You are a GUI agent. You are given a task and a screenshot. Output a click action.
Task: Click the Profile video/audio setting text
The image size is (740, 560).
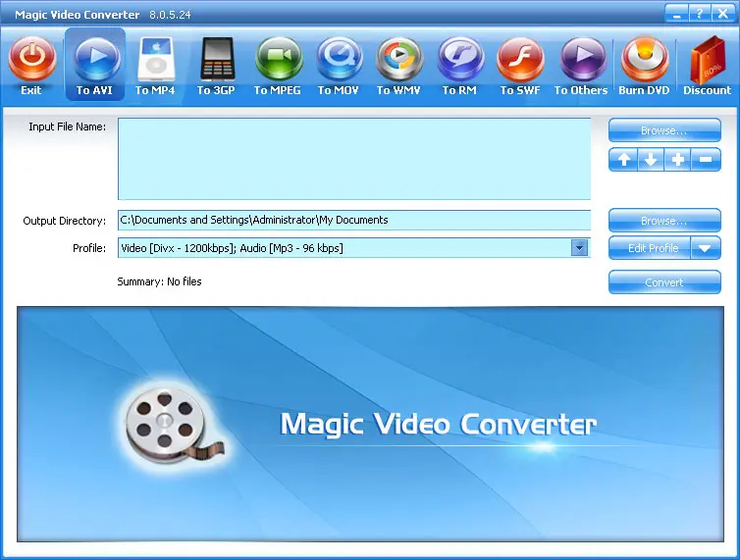tap(232, 248)
